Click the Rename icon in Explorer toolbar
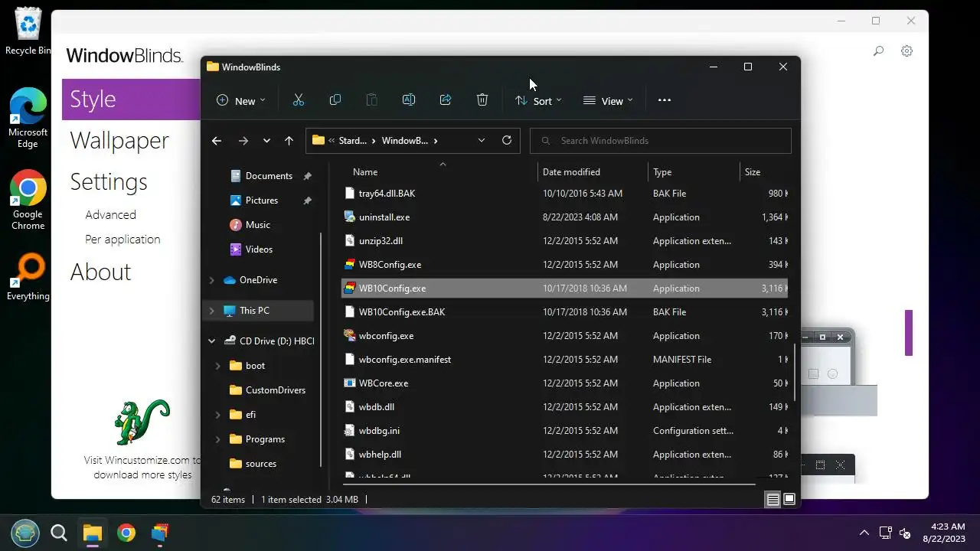The height and width of the screenshot is (551, 980). pos(409,100)
